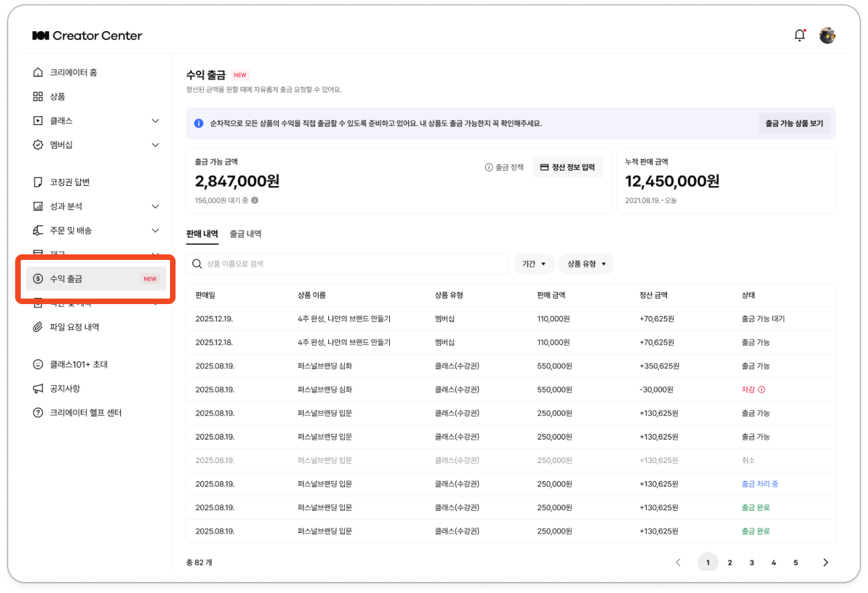This screenshot has width=868, height=593.
Task: Click the grey 취소 status
Action: tap(748, 460)
